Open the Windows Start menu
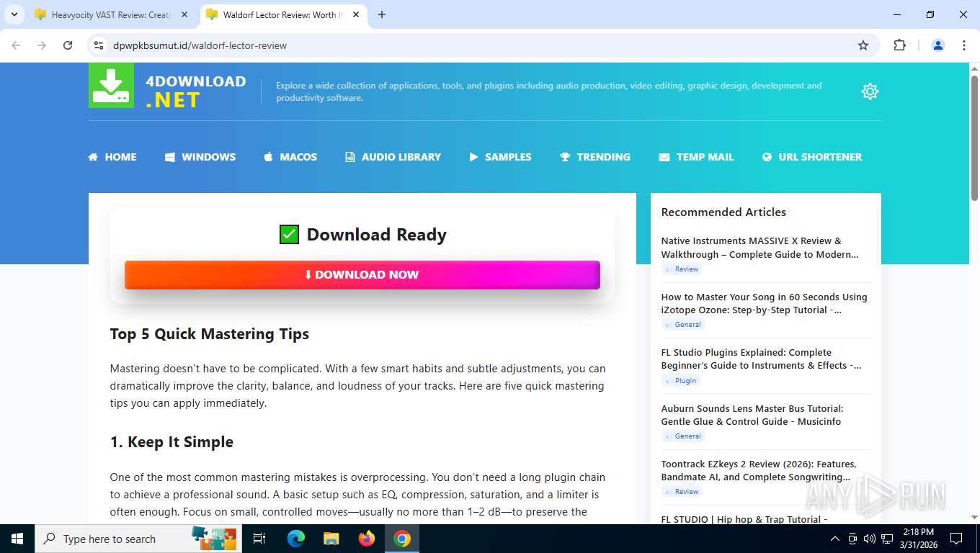The width and height of the screenshot is (980, 553). (x=17, y=539)
